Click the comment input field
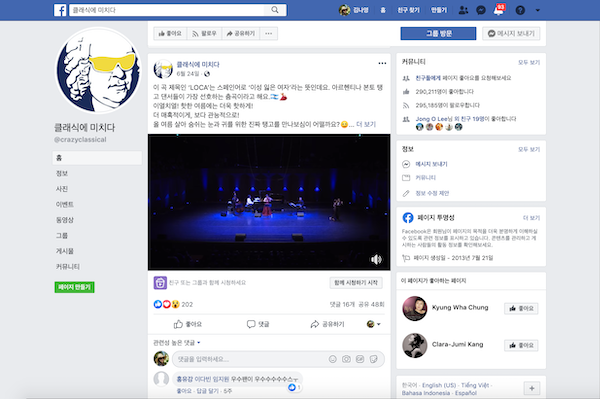 click(249, 359)
